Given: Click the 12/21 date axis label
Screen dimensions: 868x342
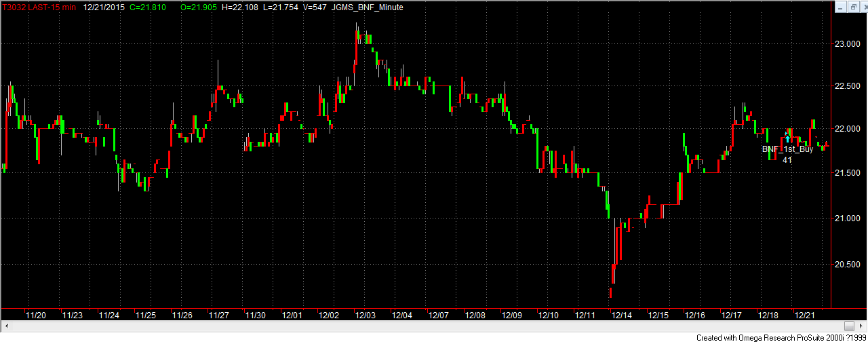Looking at the screenshot, I should [x=805, y=315].
